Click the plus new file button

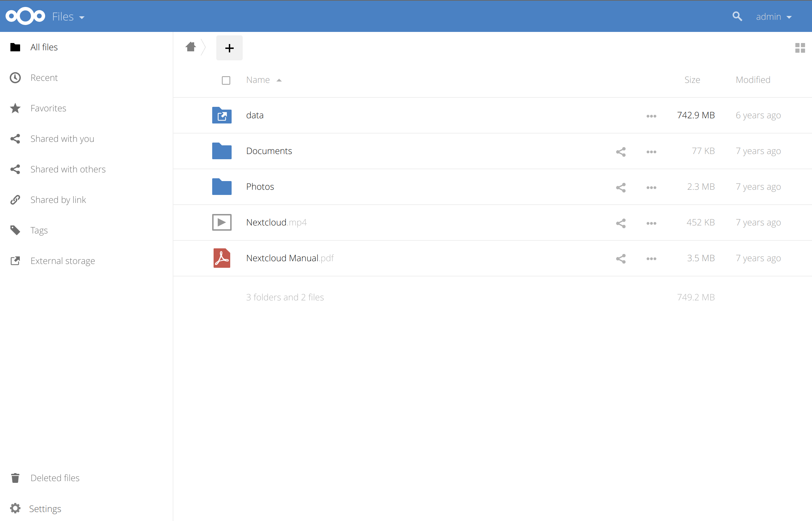pos(230,48)
